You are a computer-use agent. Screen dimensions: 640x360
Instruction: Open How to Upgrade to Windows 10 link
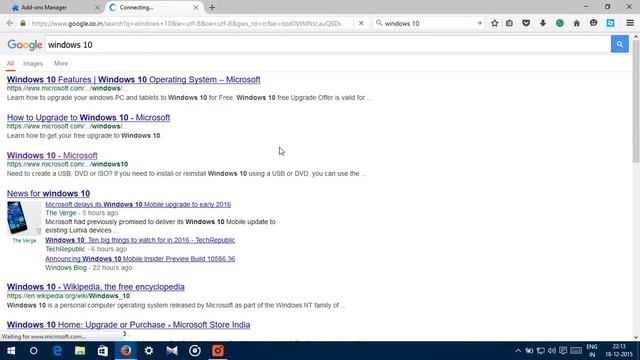pyautogui.click(x=88, y=118)
